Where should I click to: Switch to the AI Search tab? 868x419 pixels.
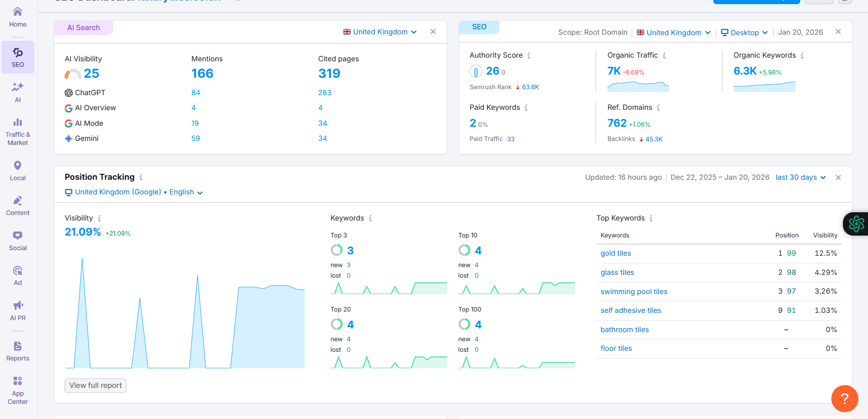click(83, 27)
